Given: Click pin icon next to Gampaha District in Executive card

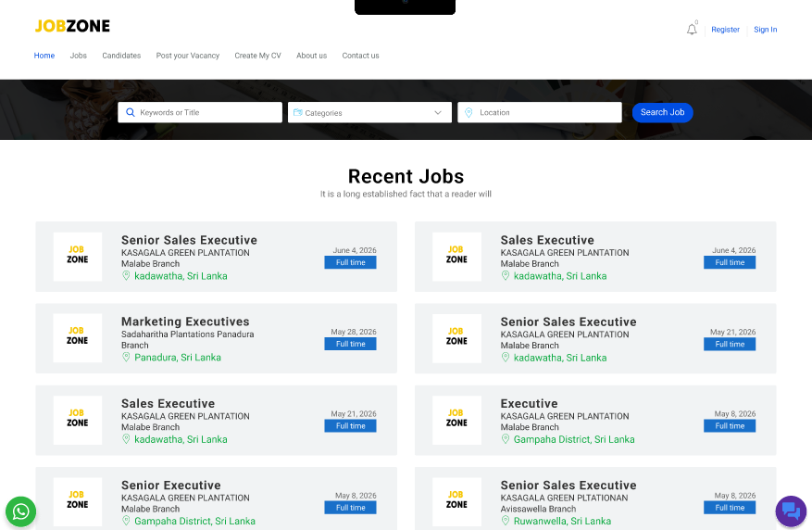Looking at the screenshot, I should pyautogui.click(x=506, y=439).
